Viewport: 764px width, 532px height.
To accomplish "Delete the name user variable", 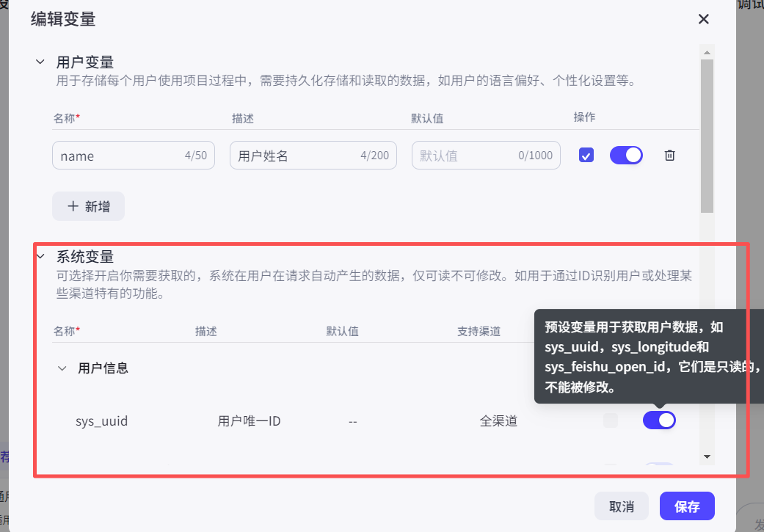I will click(x=669, y=155).
